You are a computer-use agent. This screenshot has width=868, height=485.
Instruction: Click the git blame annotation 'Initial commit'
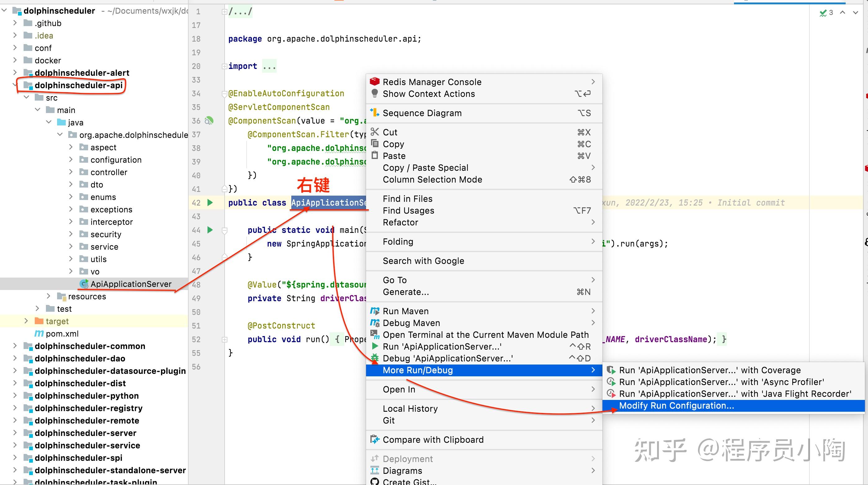coord(751,202)
